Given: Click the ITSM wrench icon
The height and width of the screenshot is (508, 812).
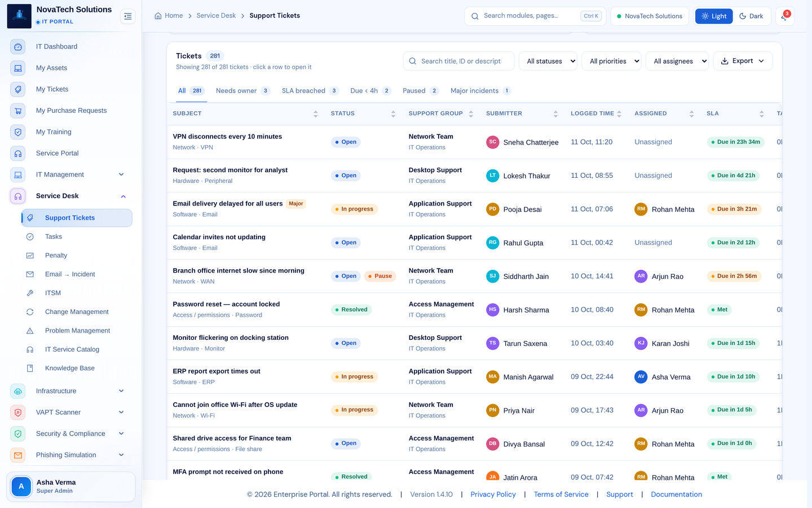Looking at the screenshot, I should coord(30,293).
